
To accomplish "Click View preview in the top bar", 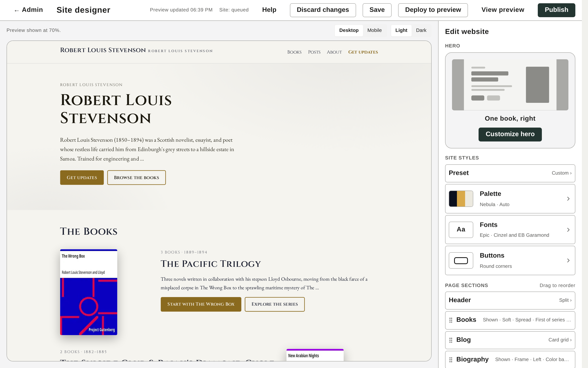I will click(x=503, y=10).
